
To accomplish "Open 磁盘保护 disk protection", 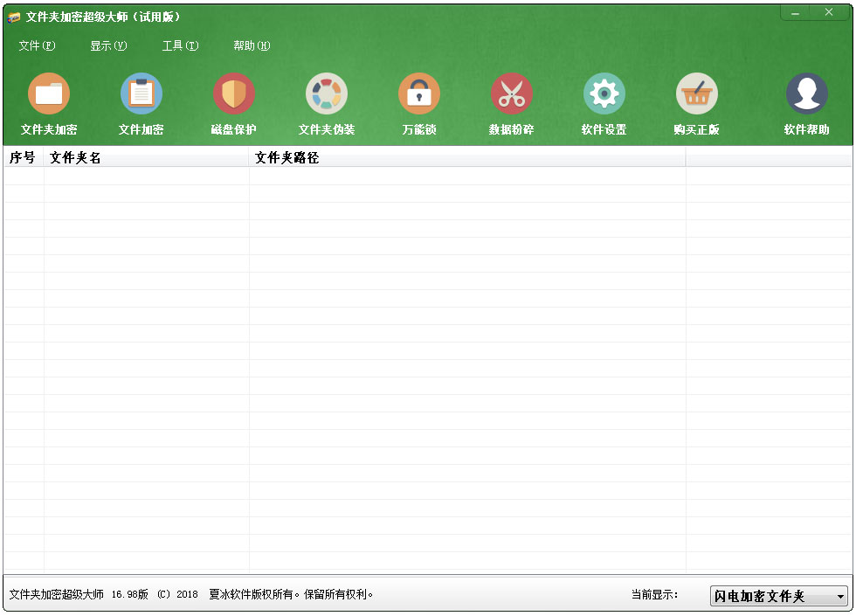I will pyautogui.click(x=234, y=94).
